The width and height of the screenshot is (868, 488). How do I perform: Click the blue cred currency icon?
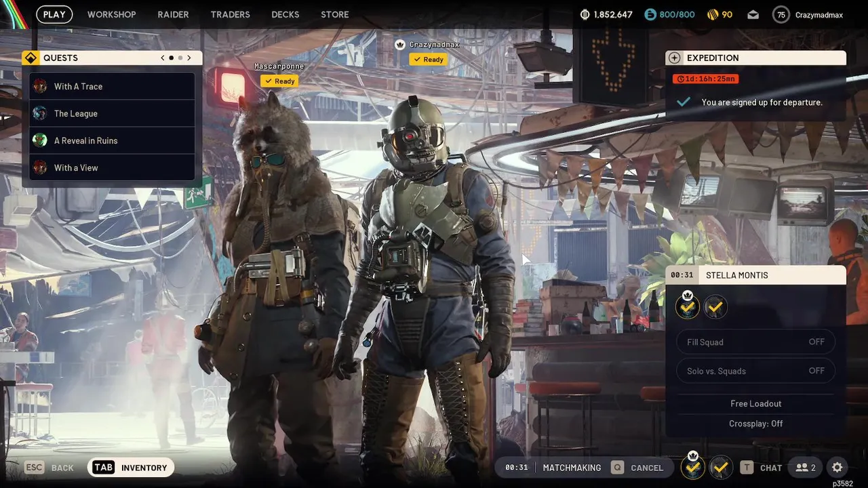650,14
